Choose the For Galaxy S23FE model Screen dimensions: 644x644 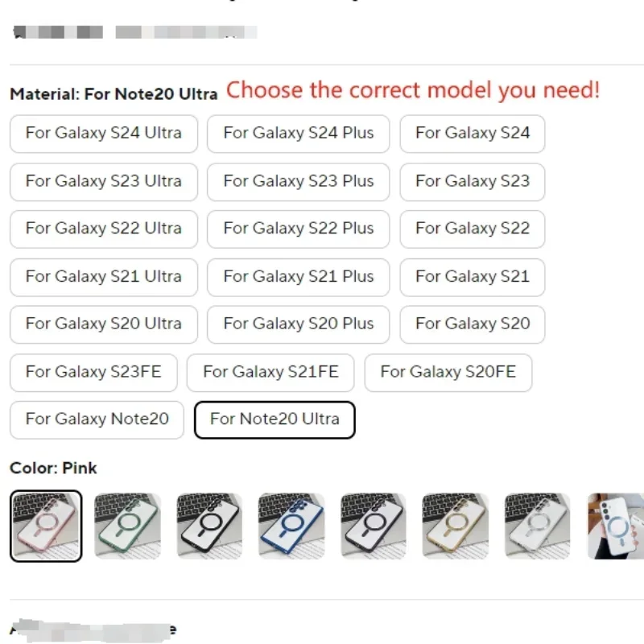pyautogui.click(x=93, y=372)
